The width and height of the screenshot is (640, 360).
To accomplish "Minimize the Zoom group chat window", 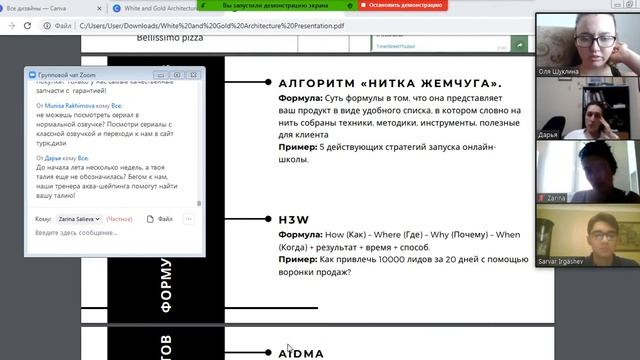I will 161,75.
